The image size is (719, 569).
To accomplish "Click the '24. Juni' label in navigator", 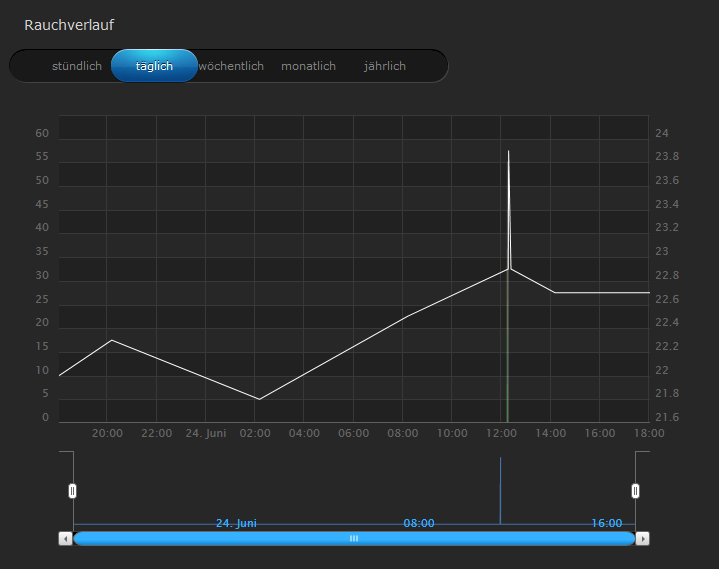I will 236,523.
